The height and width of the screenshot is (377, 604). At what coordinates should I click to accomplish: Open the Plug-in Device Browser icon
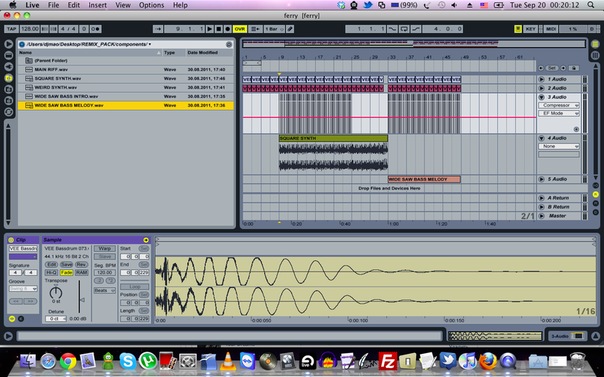[x=8, y=67]
